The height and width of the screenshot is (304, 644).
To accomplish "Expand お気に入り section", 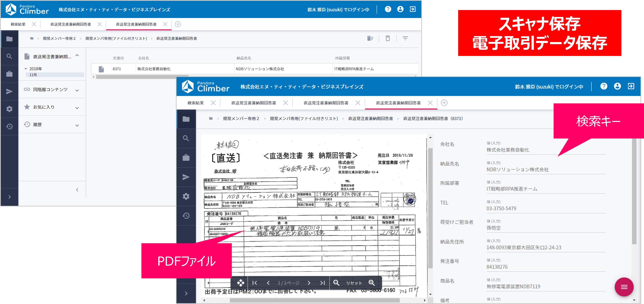I will pos(77,108).
